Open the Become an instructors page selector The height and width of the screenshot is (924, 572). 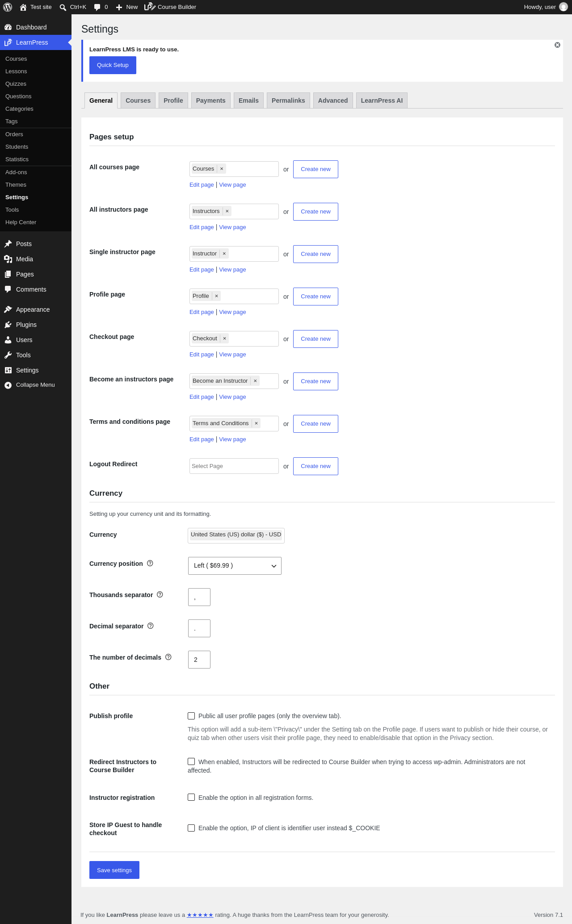[x=234, y=381]
